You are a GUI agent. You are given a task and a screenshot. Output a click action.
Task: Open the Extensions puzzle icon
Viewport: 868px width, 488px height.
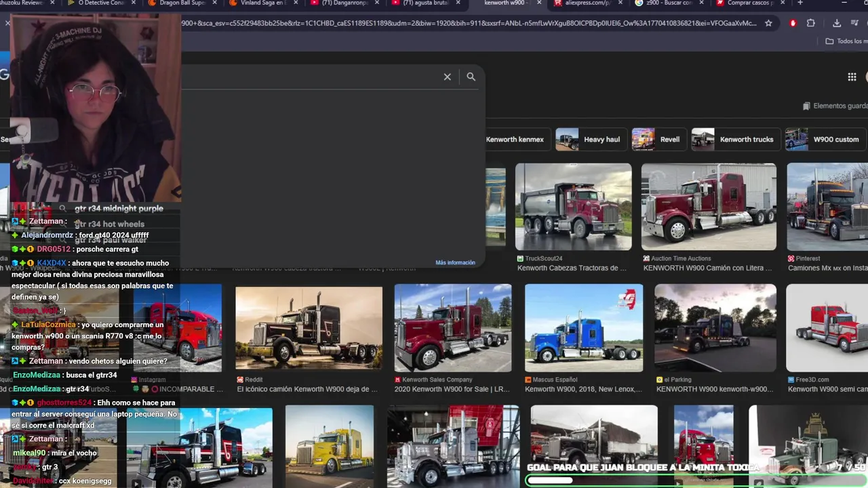(810, 23)
